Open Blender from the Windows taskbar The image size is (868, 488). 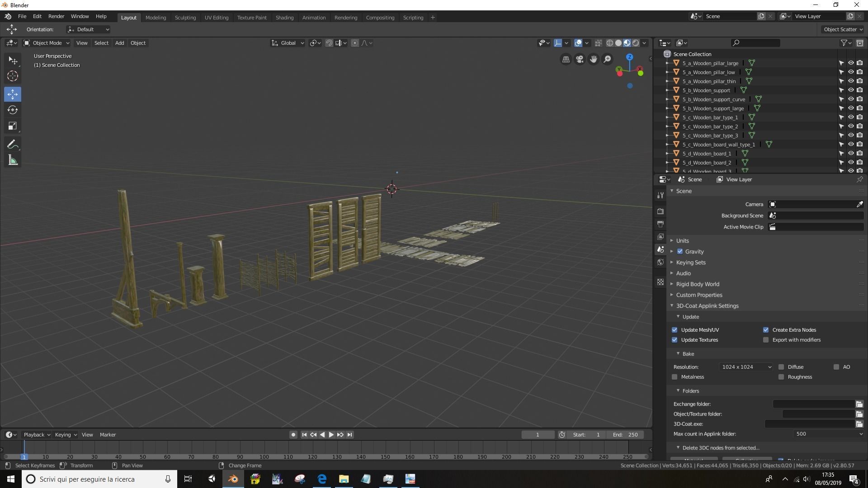(x=233, y=479)
